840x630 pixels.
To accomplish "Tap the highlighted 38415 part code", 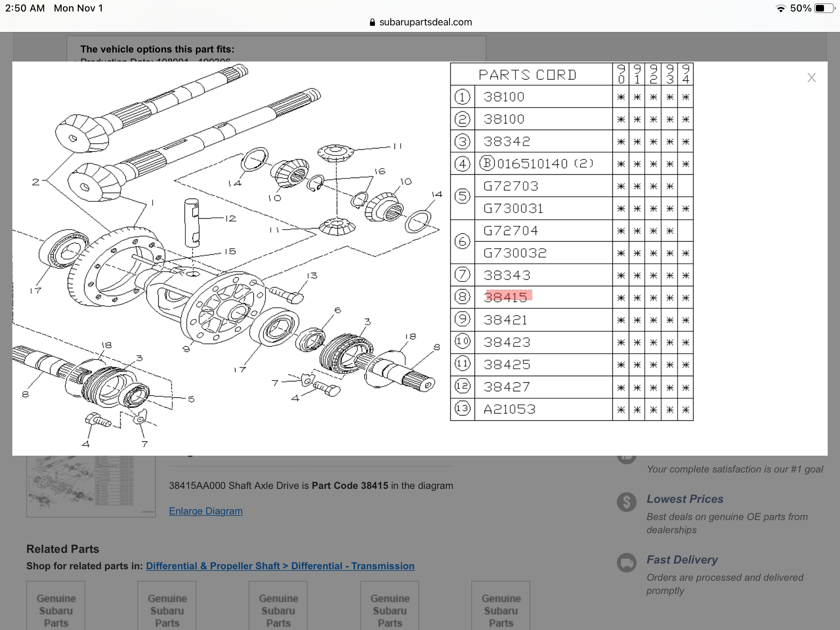I will [508, 297].
